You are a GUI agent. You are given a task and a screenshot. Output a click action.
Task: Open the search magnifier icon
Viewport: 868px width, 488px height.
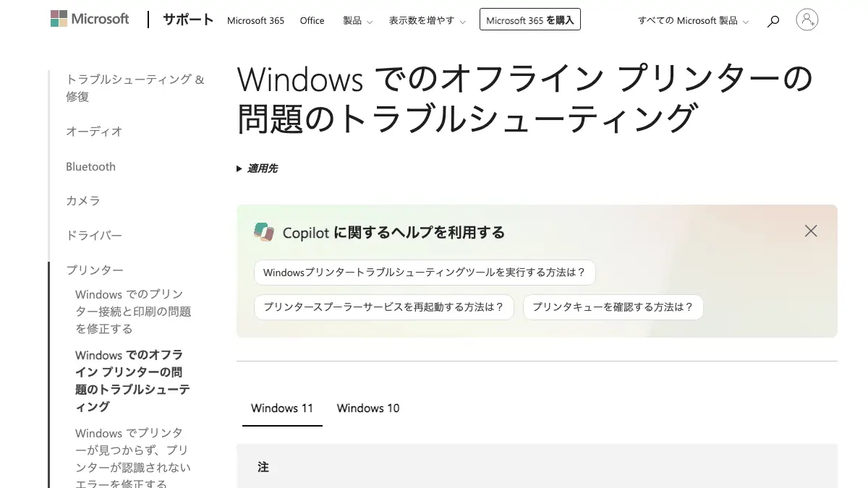773,21
